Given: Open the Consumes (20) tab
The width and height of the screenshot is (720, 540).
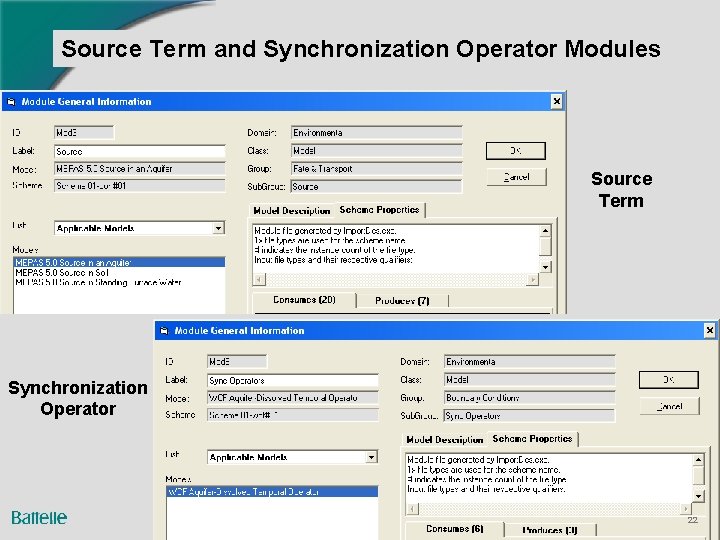Looking at the screenshot, I should point(304,300).
